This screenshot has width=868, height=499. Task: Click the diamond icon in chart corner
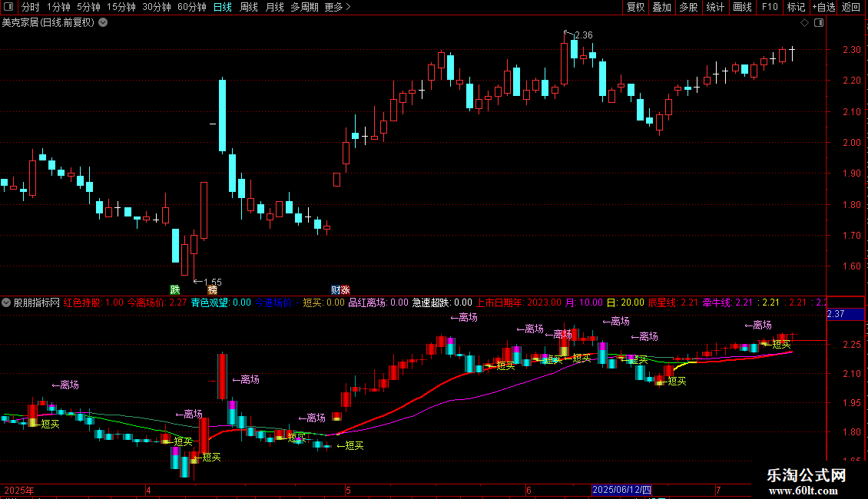point(805,23)
